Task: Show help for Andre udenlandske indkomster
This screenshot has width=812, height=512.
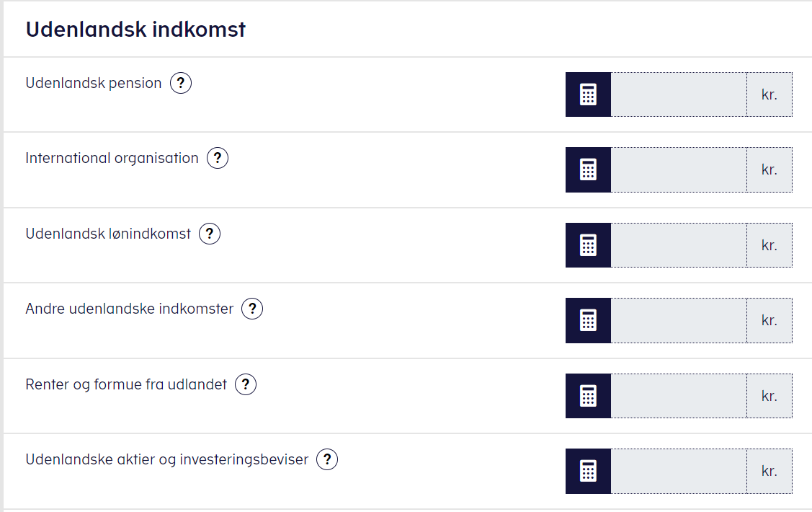Action: (252, 309)
